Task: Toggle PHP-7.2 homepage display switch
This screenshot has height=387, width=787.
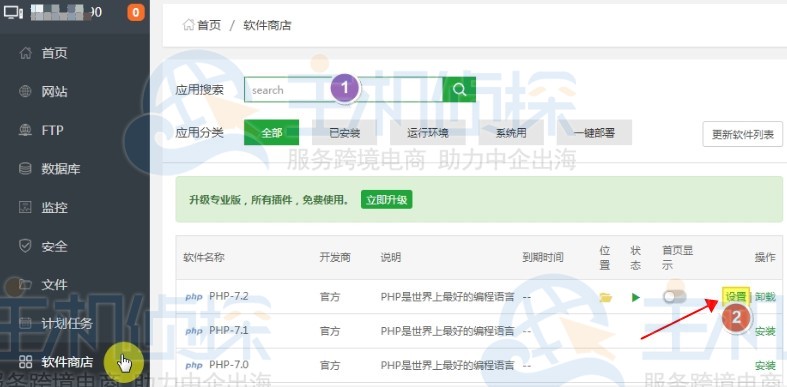Action: point(674,297)
